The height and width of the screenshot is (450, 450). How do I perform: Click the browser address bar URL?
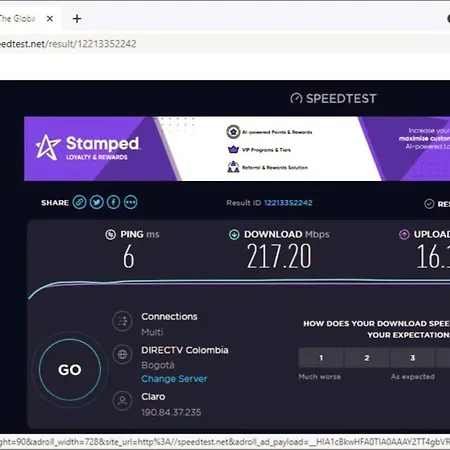(x=68, y=44)
